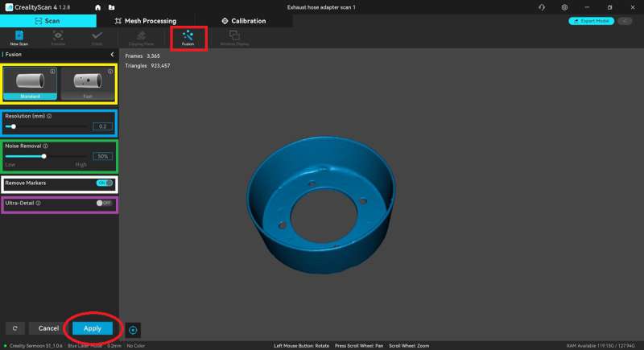The width and height of the screenshot is (644, 350).
Task: Start a New Scan from the toolbar
Action: (x=19, y=38)
